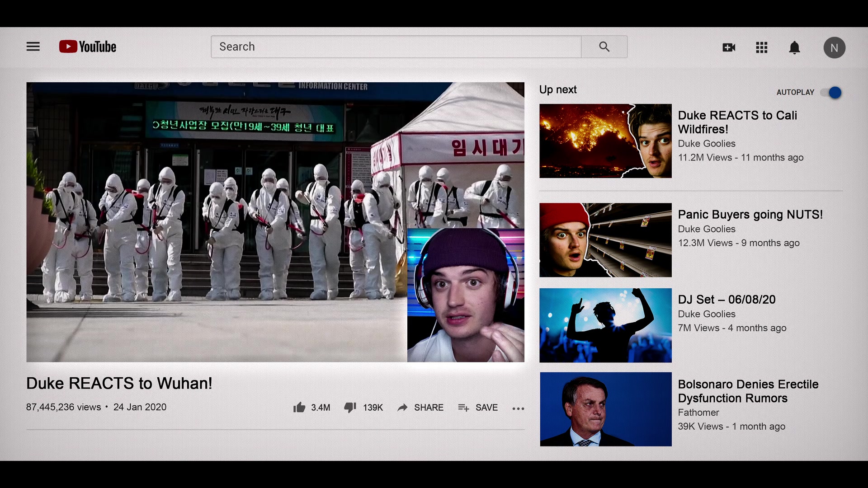The width and height of the screenshot is (868, 488).
Task: Open title "Panic Buyers going NUTS!"
Action: (750, 214)
